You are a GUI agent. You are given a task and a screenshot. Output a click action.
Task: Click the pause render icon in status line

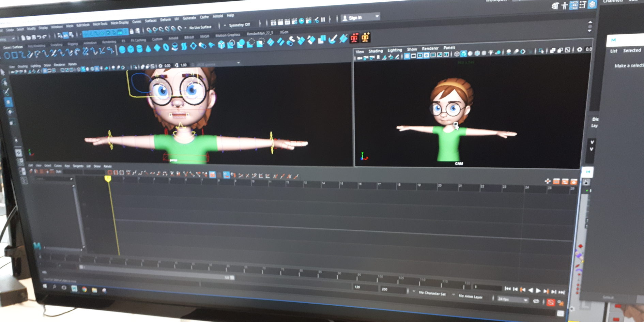[x=323, y=19]
